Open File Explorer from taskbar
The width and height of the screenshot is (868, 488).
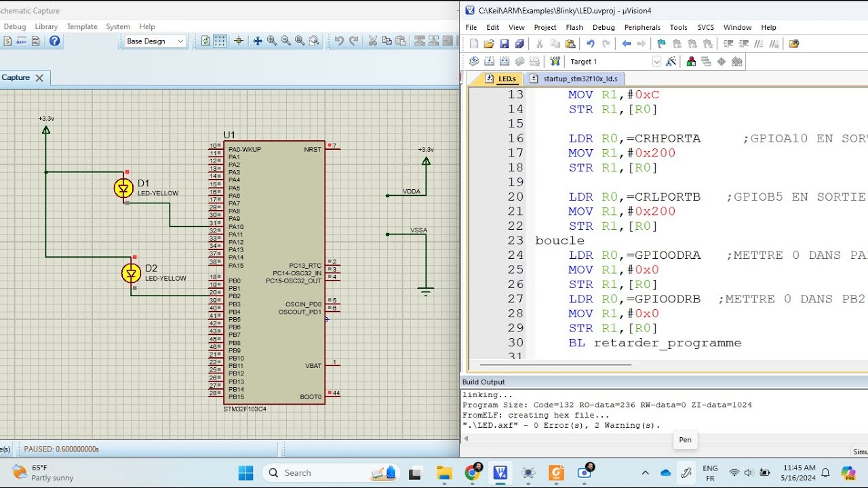[x=444, y=472]
